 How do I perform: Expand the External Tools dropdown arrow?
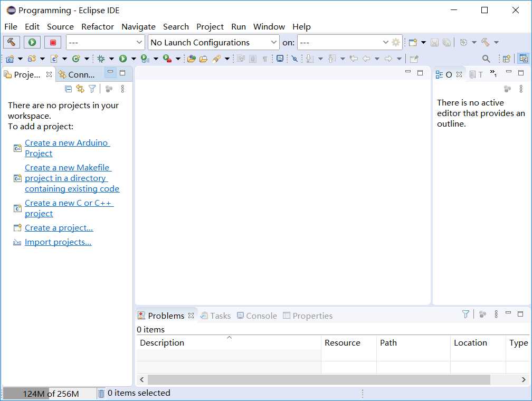pyautogui.click(x=178, y=59)
